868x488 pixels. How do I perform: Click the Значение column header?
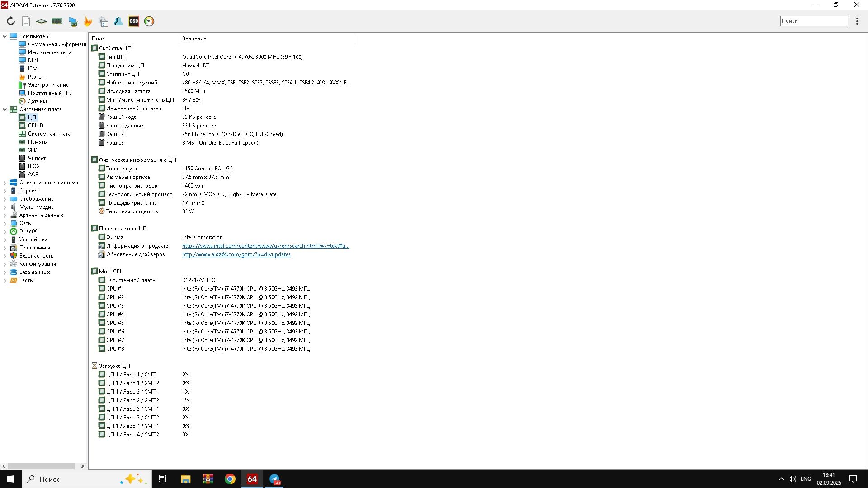point(267,38)
